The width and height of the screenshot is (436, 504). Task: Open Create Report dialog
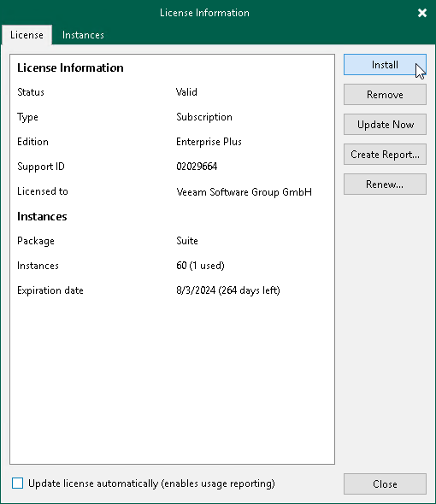(x=385, y=155)
